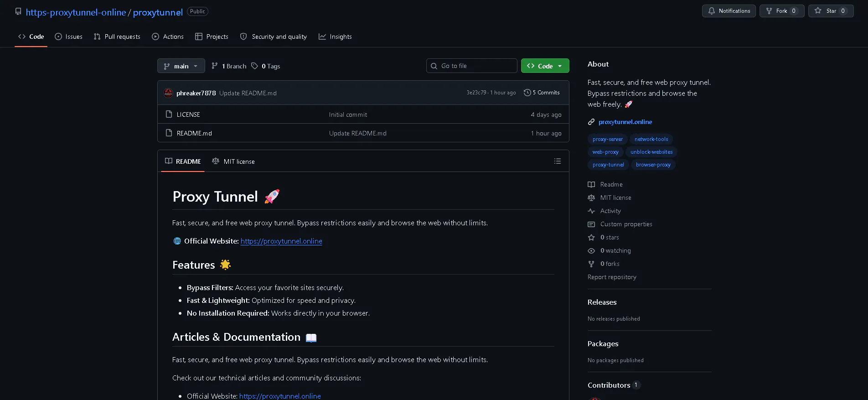Click the repository icon beside the owner name
The image size is (868, 400).
click(18, 11)
